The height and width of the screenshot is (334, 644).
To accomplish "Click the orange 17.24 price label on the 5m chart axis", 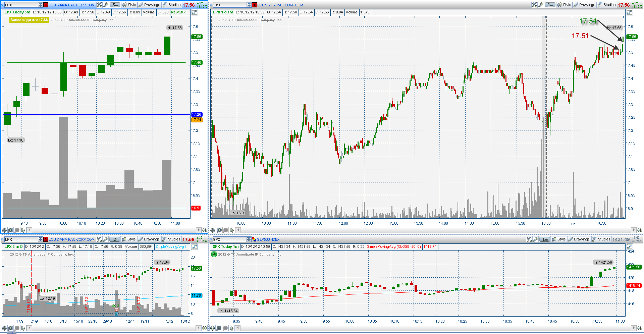I will (x=197, y=120).
